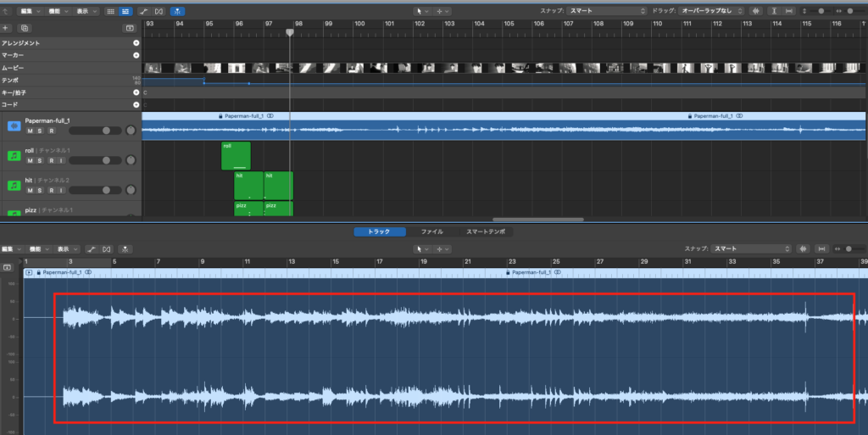Solo the hit track
868x435 pixels.
(x=40, y=191)
